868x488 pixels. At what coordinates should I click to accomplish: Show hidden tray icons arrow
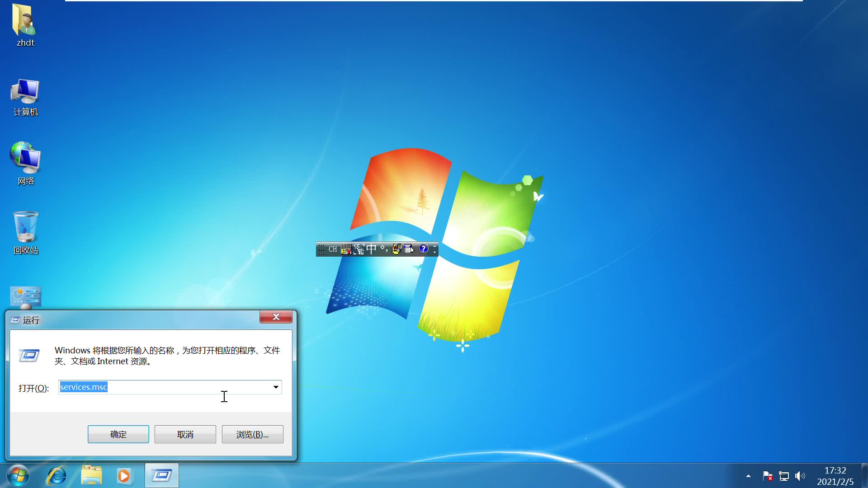[748, 476]
